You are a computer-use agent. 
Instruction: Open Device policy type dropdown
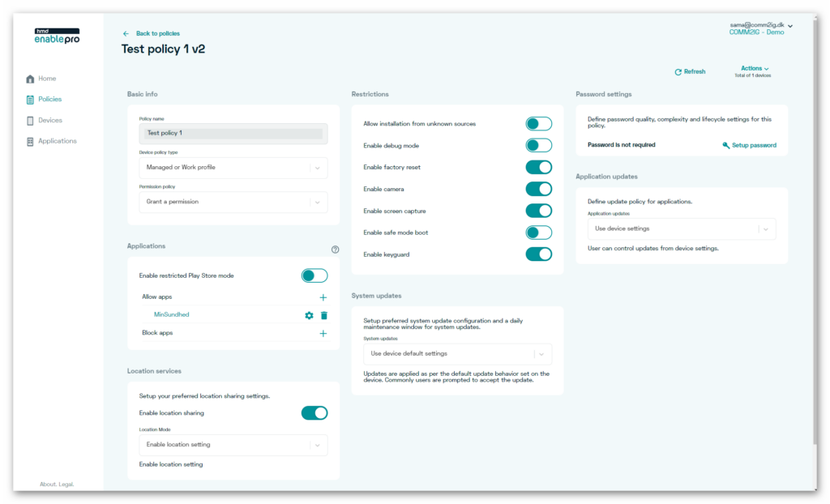click(x=233, y=168)
